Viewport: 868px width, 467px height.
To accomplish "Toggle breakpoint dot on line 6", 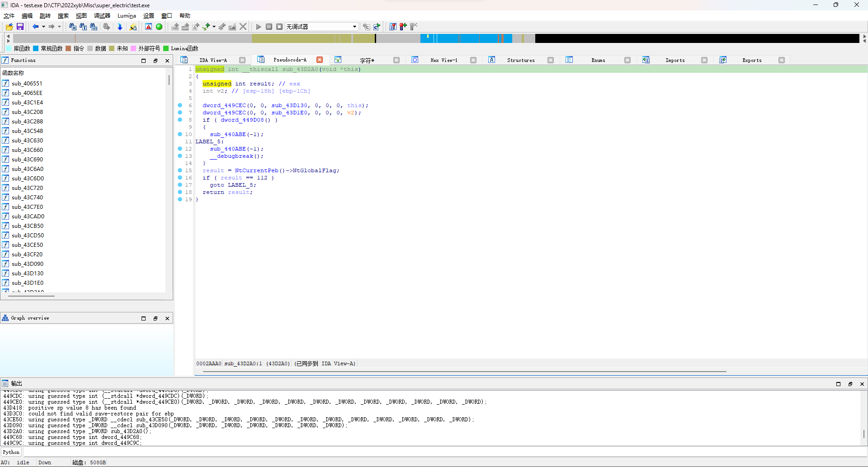I will click(180, 105).
